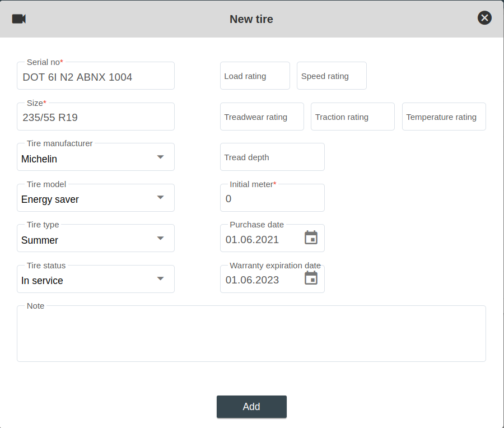This screenshot has width=504, height=428.
Task: Click the Purchase date text 01.06.2021
Action: (x=253, y=240)
